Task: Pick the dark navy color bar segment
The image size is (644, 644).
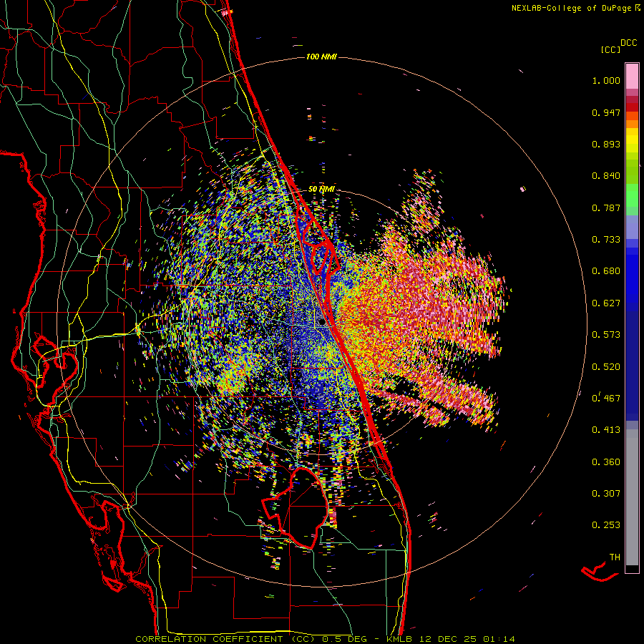Action: pyautogui.click(x=632, y=366)
